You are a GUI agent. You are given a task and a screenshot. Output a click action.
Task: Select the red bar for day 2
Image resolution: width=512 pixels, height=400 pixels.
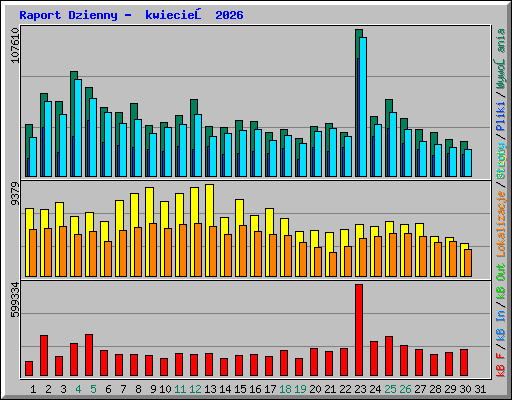point(44,356)
